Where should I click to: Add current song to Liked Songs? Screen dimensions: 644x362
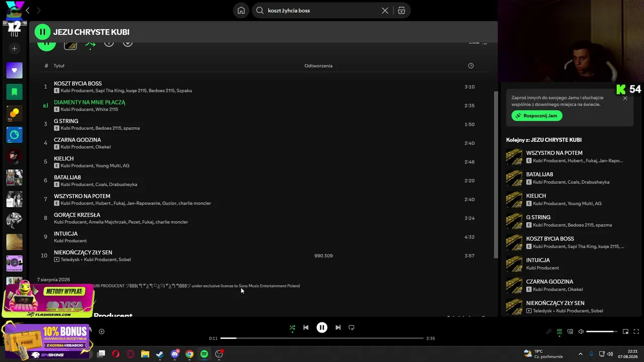click(x=102, y=331)
